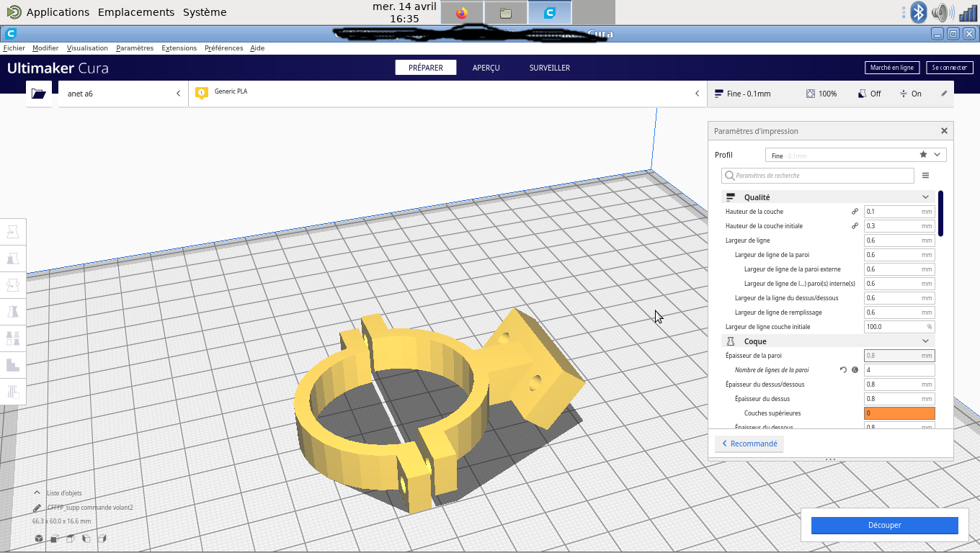Reset Nombre de lignes de la paroi value
The width and height of the screenshot is (980, 553).
pyautogui.click(x=843, y=370)
